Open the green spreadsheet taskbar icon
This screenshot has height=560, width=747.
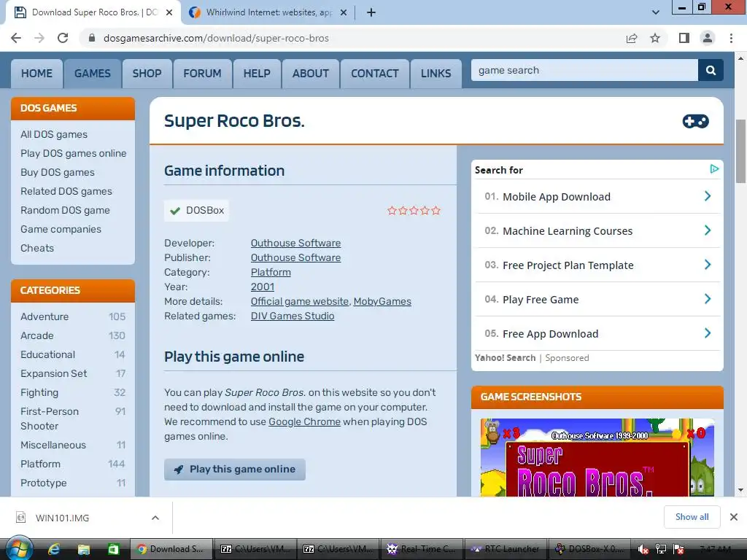pyautogui.click(x=113, y=549)
